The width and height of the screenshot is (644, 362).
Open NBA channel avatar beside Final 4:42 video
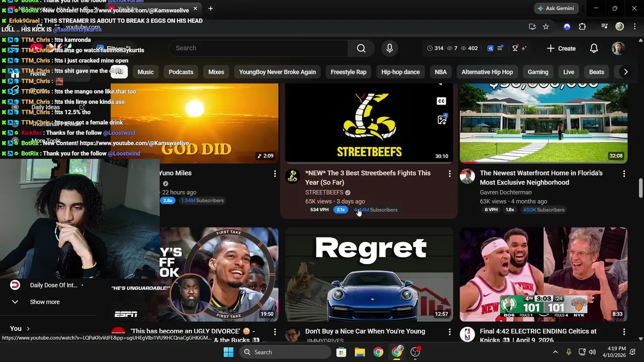point(467,334)
